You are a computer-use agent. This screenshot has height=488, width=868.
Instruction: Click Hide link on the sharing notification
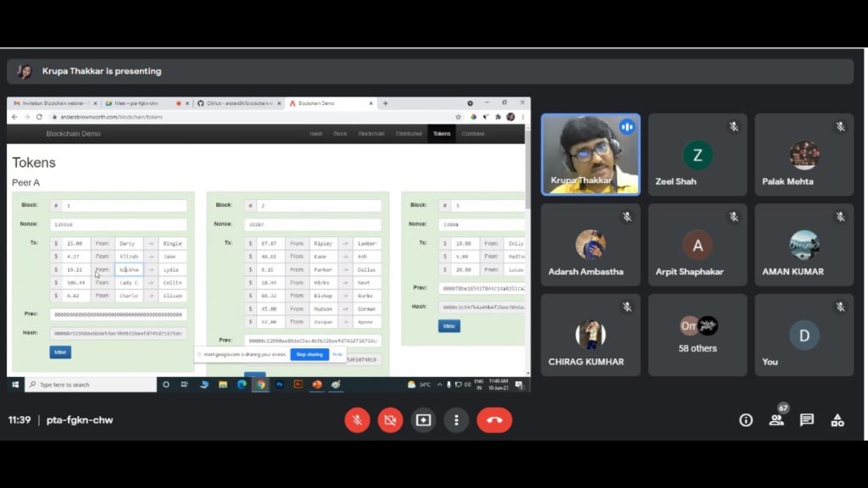(337, 354)
